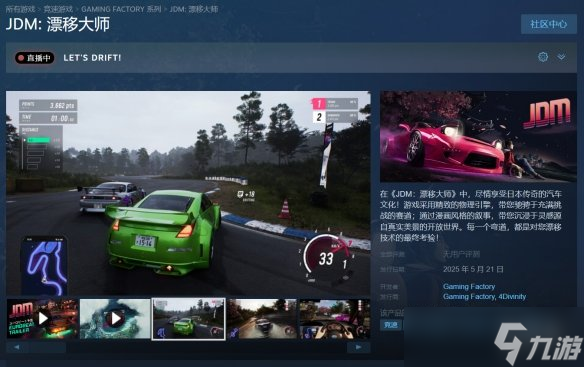This screenshot has height=367, width=584.
Task: Click the left scroll arrow of thumbnail strip
Action: point(17,347)
